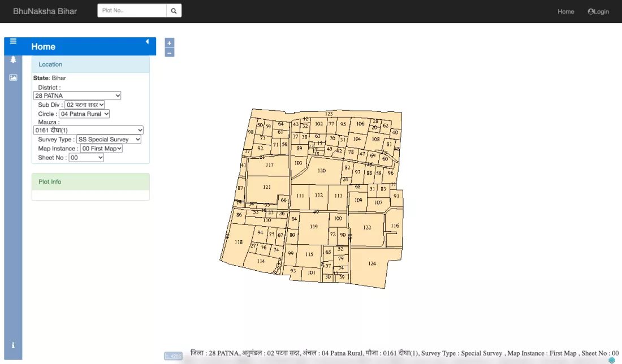Select plot 93 on the map
The width and height of the screenshot is (622, 364).
pyautogui.click(x=293, y=271)
